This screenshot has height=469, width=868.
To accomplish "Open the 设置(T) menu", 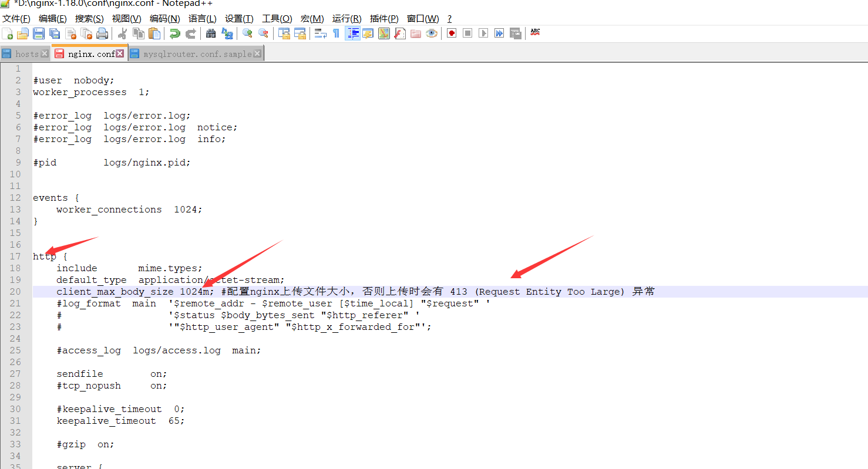I will [240, 19].
